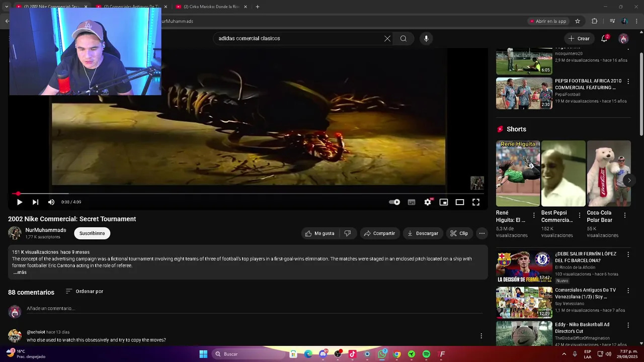
Task: Enter fullscreen mode
Action: tap(476, 202)
